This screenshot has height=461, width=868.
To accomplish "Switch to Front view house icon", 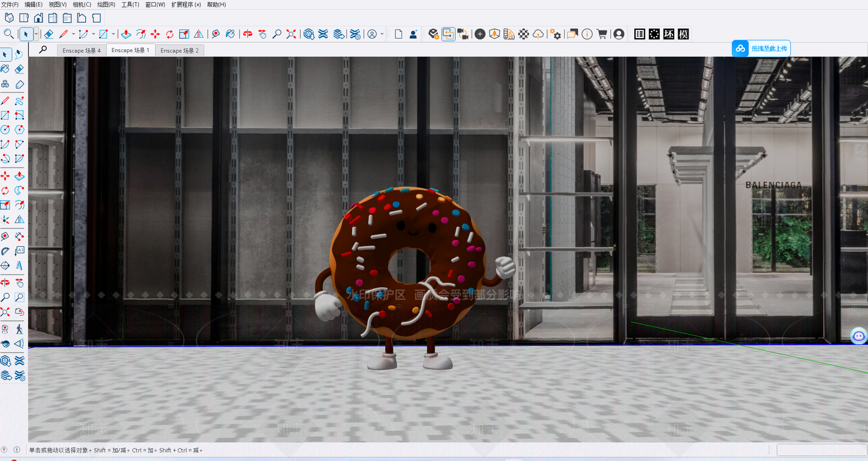I will pyautogui.click(x=39, y=18).
